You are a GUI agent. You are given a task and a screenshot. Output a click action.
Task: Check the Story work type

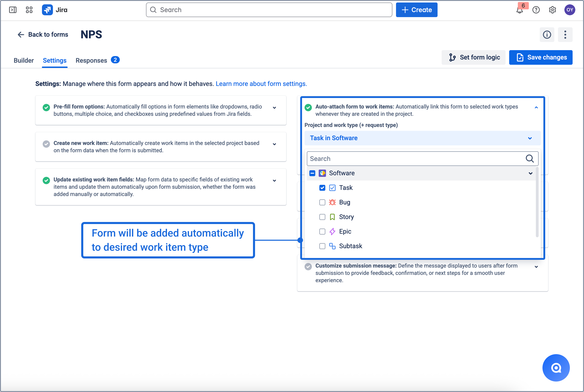coord(322,217)
